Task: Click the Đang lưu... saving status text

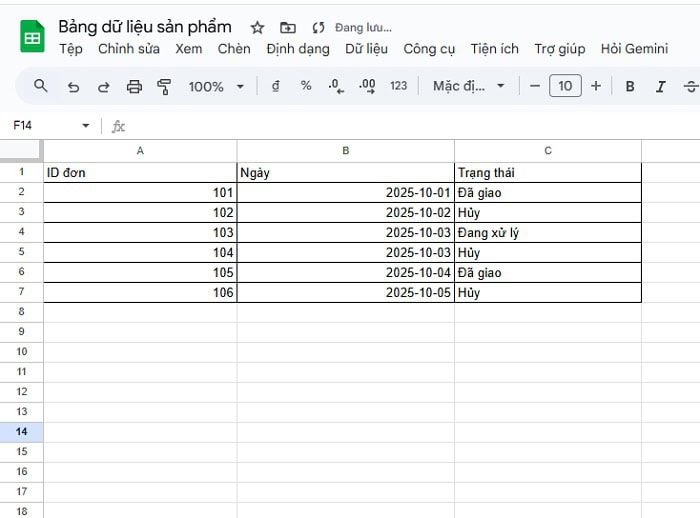Action: (x=363, y=28)
